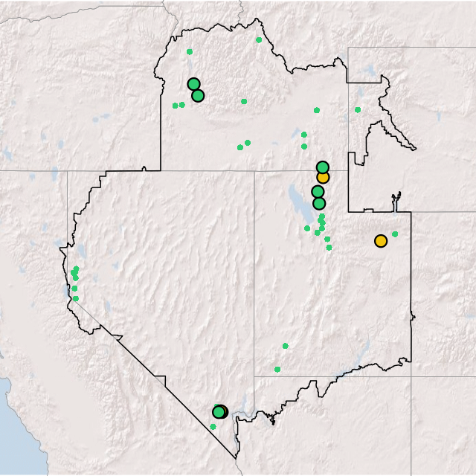Click the left dot of the pair west of the northwest circles

(x=175, y=106)
